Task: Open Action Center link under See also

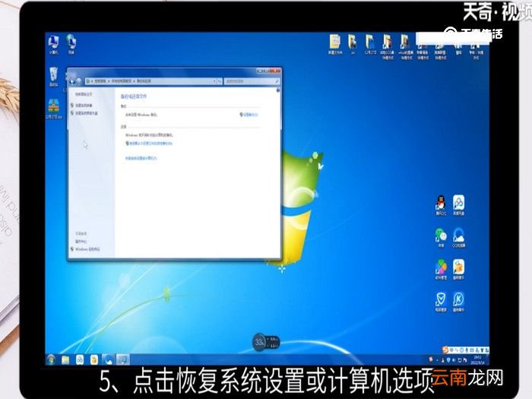Action: (x=81, y=241)
